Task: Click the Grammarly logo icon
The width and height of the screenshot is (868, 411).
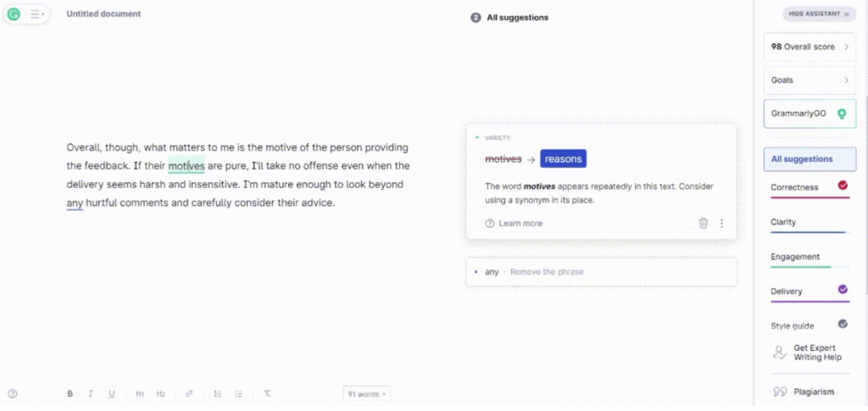Action: [x=14, y=14]
